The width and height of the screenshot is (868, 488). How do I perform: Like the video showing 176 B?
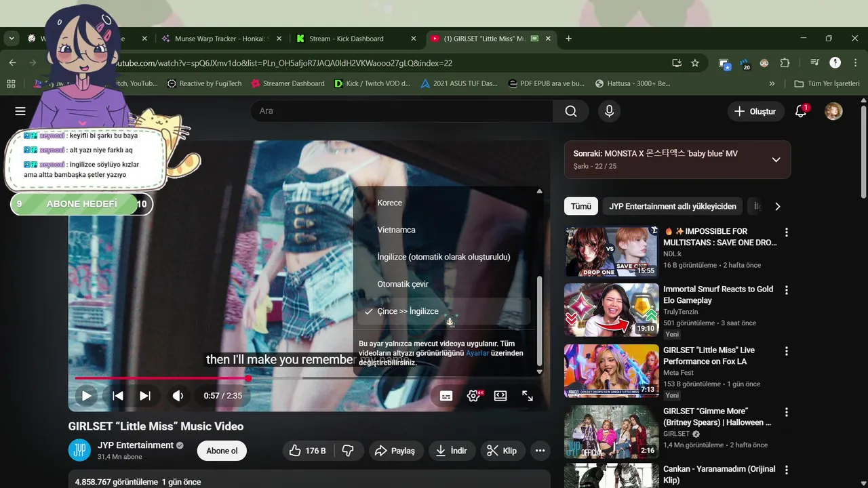pos(307,451)
